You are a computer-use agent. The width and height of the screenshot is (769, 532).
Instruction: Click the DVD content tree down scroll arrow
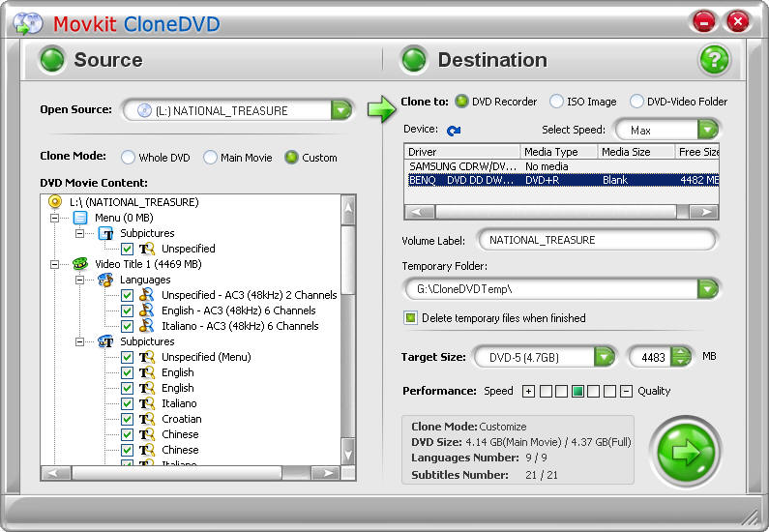[347, 452]
